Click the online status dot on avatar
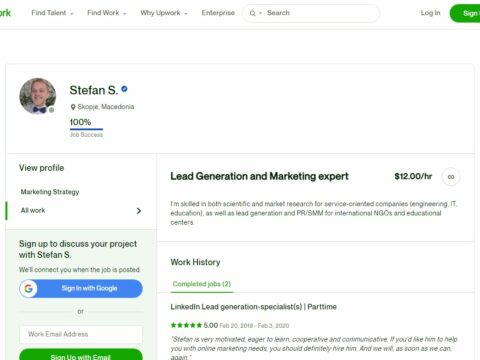 click(x=51, y=110)
